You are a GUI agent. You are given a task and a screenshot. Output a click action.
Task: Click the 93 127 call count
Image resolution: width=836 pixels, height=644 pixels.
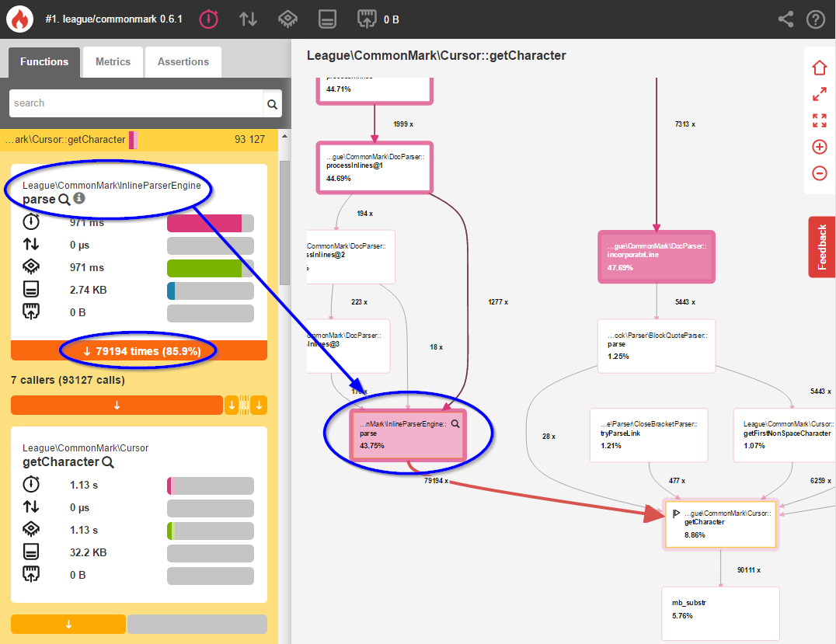pyautogui.click(x=249, y=139)
